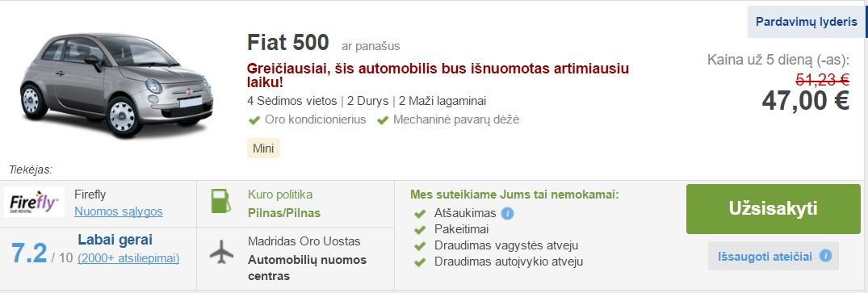The image size is (868, 293).
Task: Click checkmark next to Draudimas autoįvykio atveju
Action: (x=420, y=262)
